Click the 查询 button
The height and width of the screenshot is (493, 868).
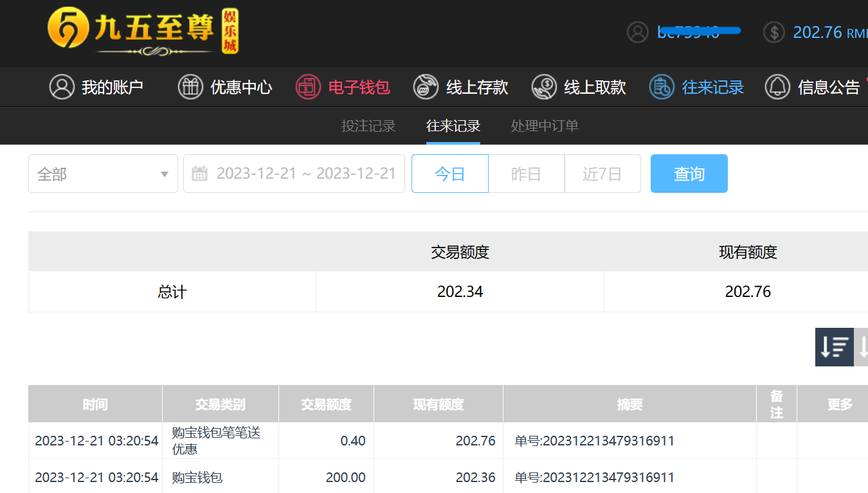tap(689, 174)
